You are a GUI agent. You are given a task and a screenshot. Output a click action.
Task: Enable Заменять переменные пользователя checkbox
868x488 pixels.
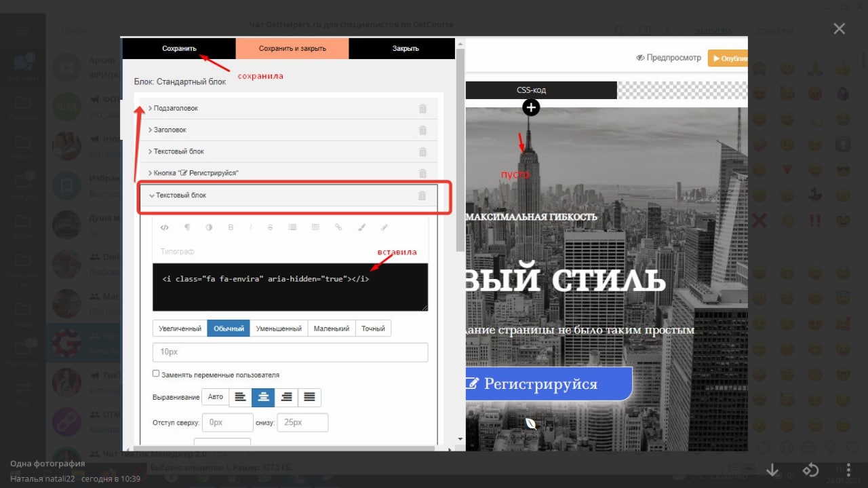point(156,374)
